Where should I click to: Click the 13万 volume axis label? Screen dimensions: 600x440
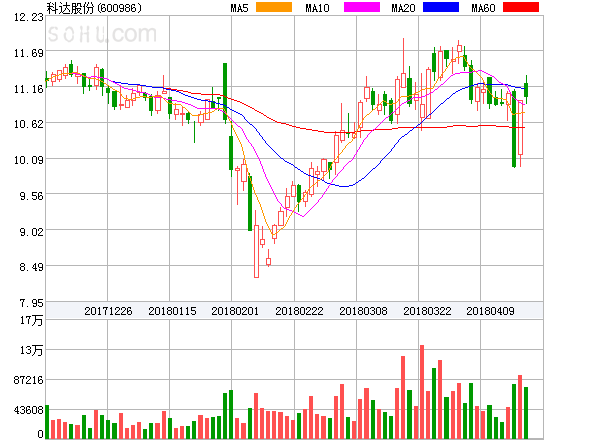pyautogui.click(x=31, y=350)
